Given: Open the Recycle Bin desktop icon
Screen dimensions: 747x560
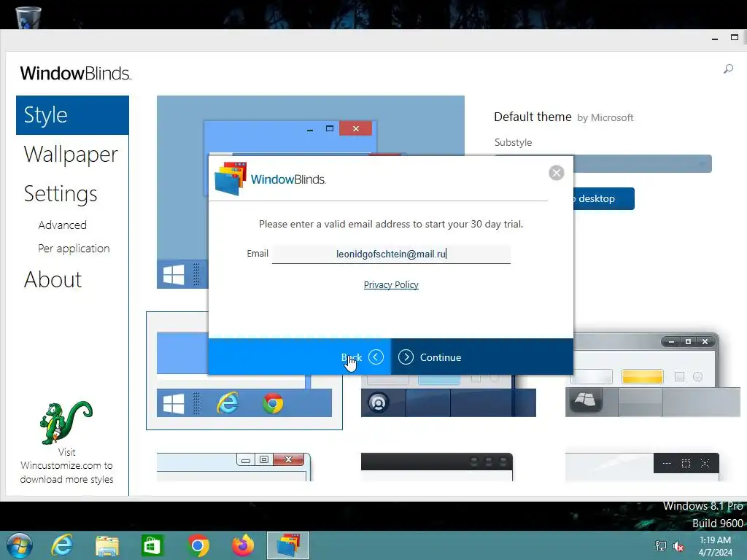Looking at the screenshot, I should (28, 17).
